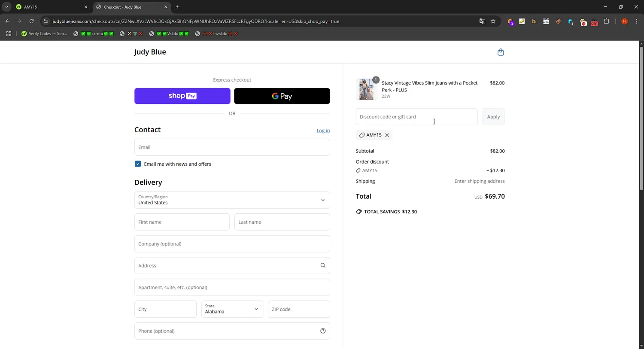Remove the AMY15 discount tag
Screen dimensions: 644x349
[387, 135]
